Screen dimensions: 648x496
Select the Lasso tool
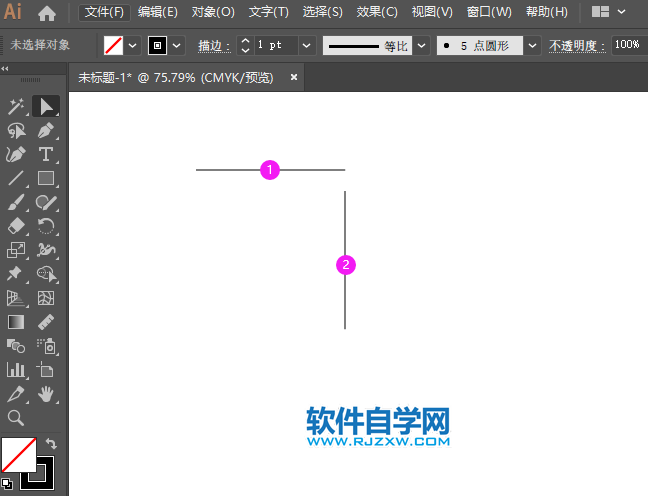click(x=16, y=131)
